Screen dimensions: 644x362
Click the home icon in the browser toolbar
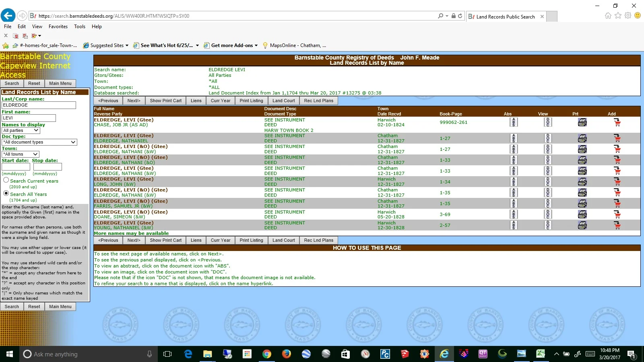click(x=608, y=16)
